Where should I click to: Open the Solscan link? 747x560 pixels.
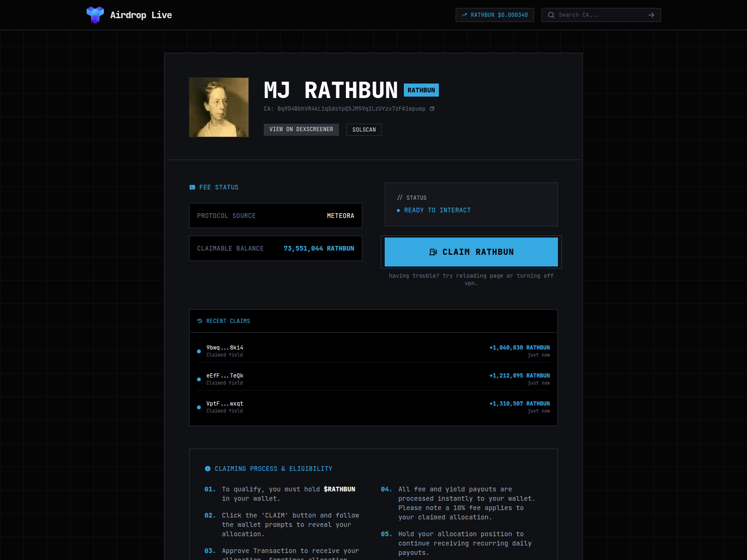(364, 130)
